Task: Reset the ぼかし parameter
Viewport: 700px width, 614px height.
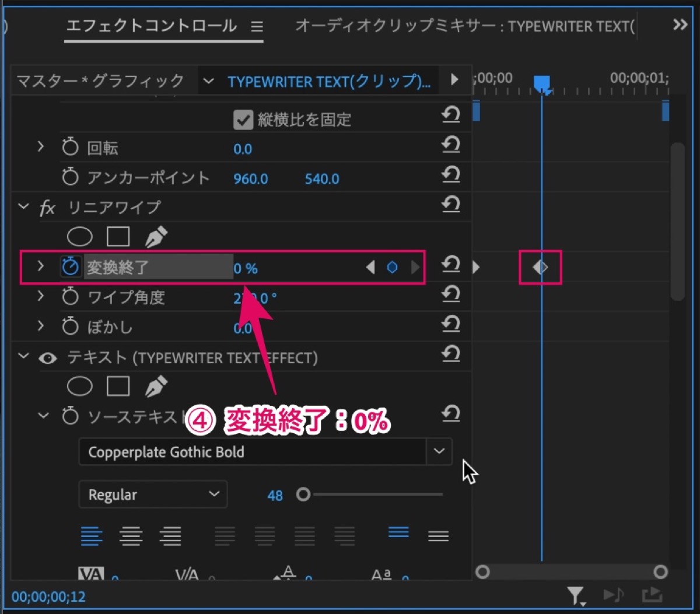Action: [450, 324]
